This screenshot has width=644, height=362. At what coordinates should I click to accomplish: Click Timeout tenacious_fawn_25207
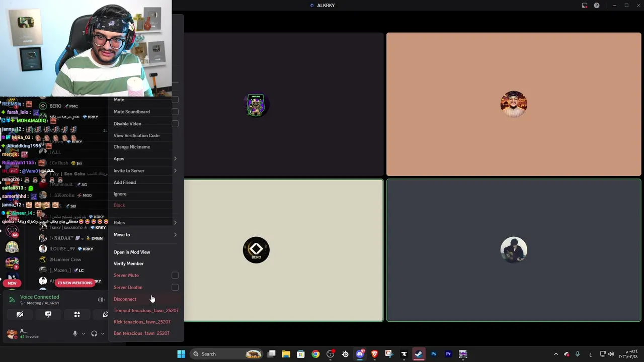click(146, 311)
